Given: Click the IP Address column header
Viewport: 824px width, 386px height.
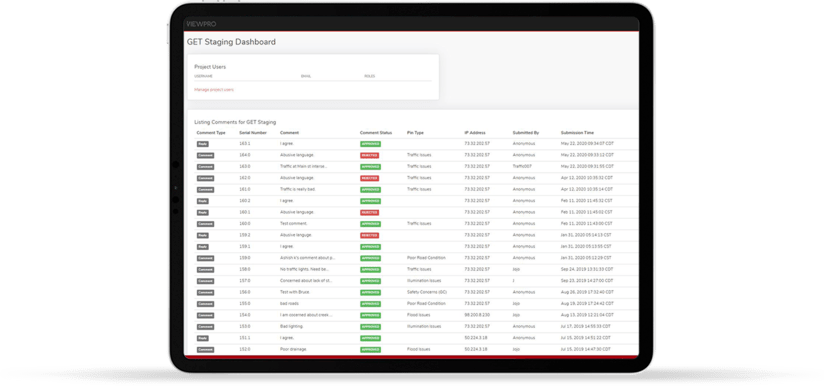Looking at the screenshot, I should pyautogui.click(x=475, y=133).
